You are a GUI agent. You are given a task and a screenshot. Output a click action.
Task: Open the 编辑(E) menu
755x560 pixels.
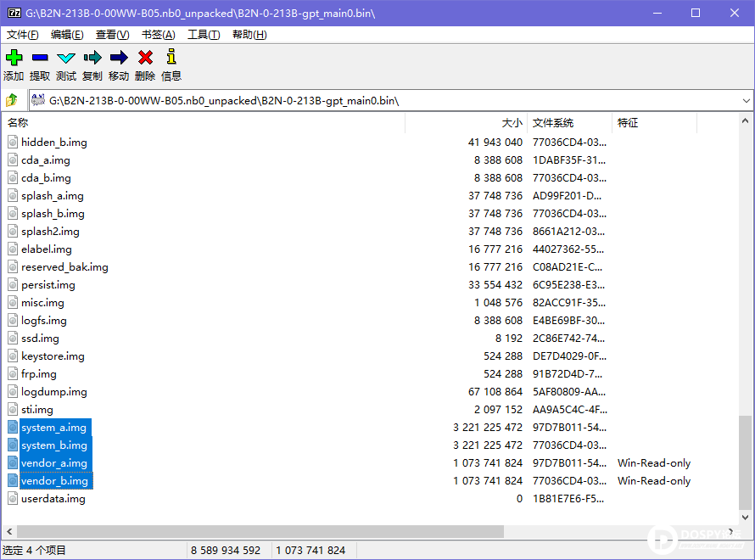coord(67,35)
